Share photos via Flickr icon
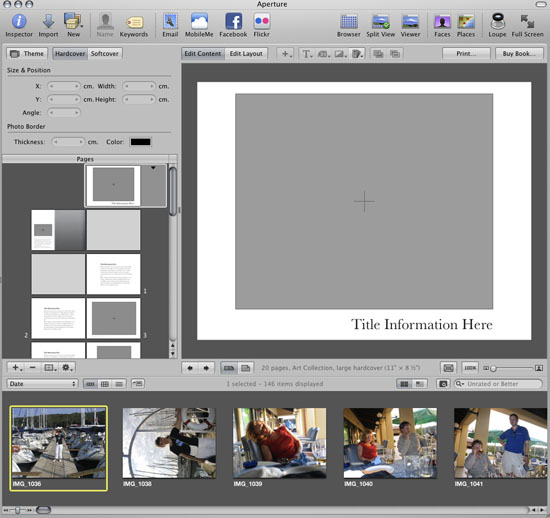Image resolution: width=550 pixels, height=518 pixels. (261, 21)
